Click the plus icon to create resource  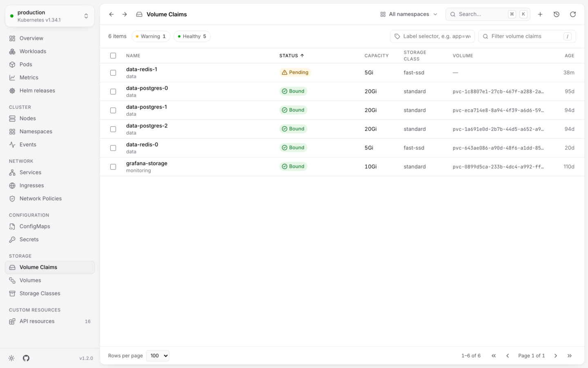[540, 14]
